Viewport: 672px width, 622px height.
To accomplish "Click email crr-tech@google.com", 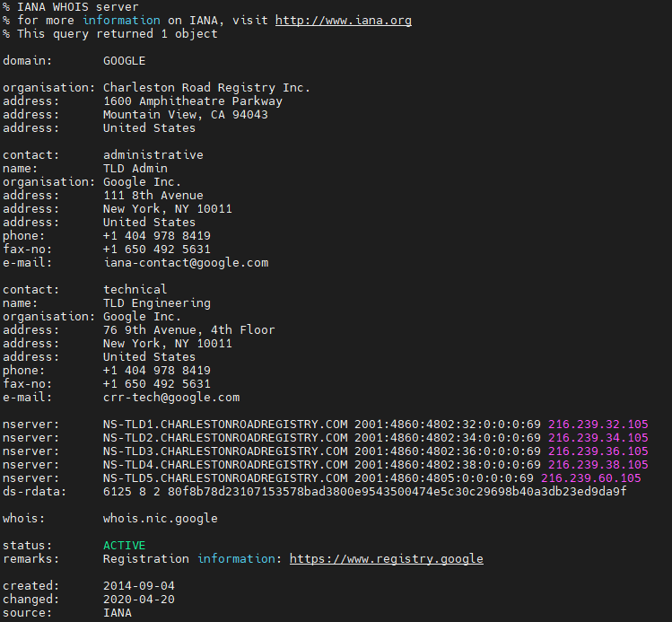I will [x=171, y=397].
